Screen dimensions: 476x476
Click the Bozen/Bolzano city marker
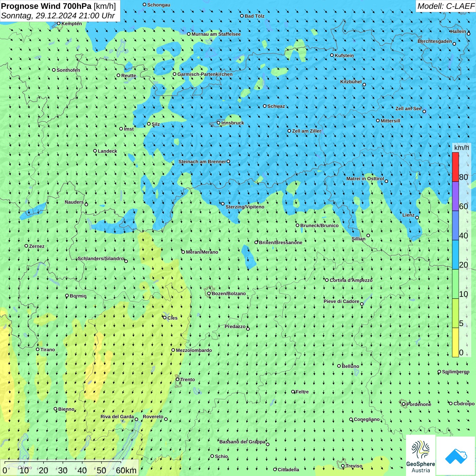point(209,293)
